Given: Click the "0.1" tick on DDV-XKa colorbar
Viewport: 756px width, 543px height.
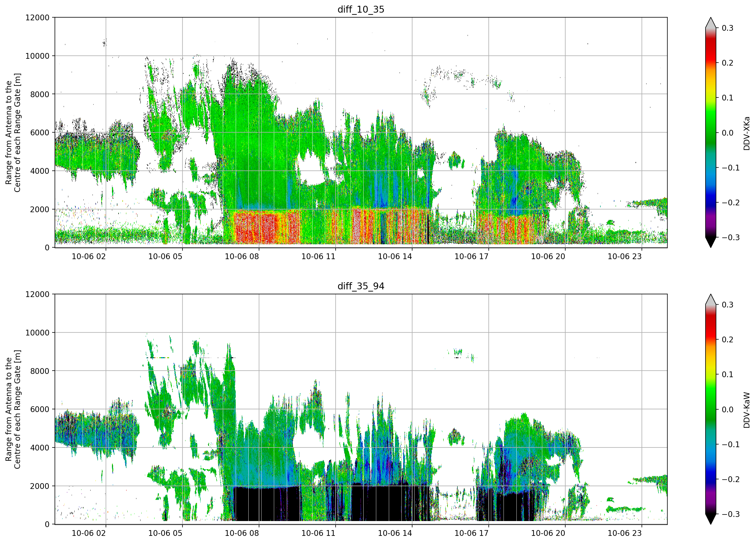Looking at the screenshot, I should click(728, 98).
